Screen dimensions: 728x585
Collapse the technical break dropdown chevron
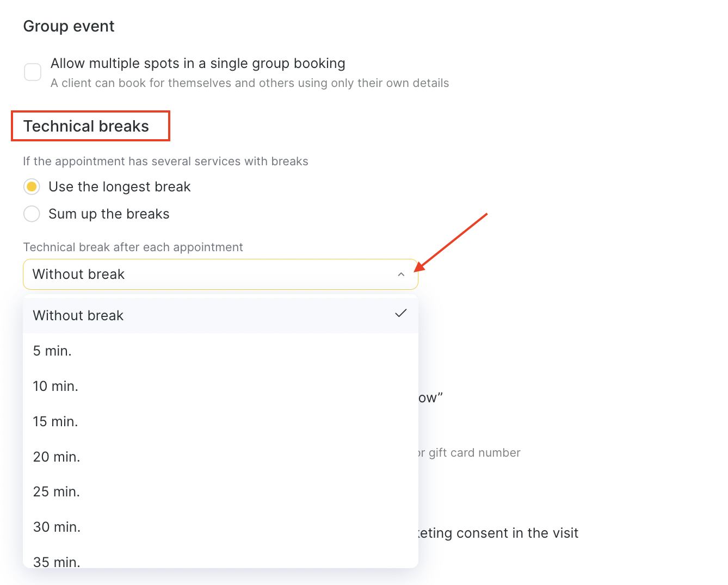(x=401, y=275)
